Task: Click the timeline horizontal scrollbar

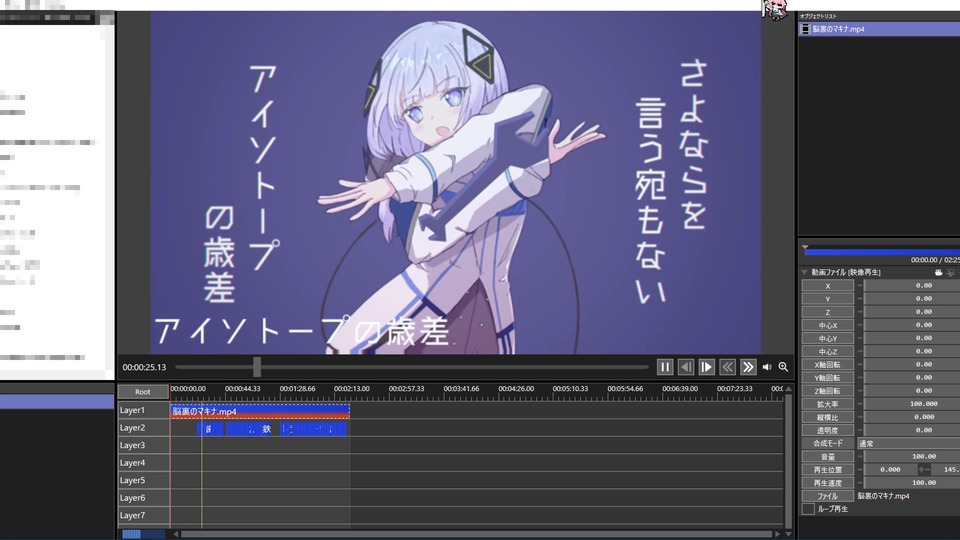Action: pyautogui.click(x=476, y=534)
